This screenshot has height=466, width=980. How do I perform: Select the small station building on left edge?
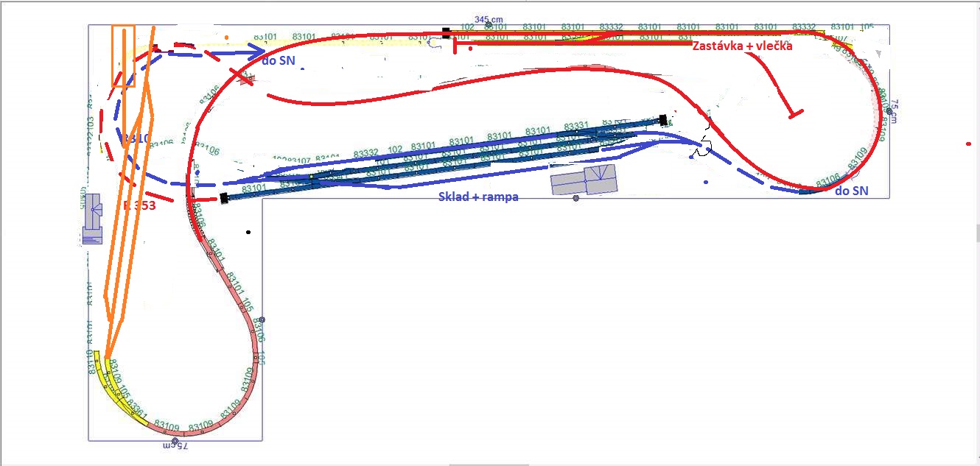92,213
